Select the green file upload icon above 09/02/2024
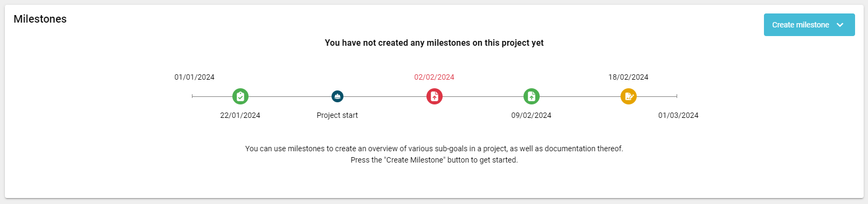The height and width of the screenshot is (204, 868). coord(532,96)
